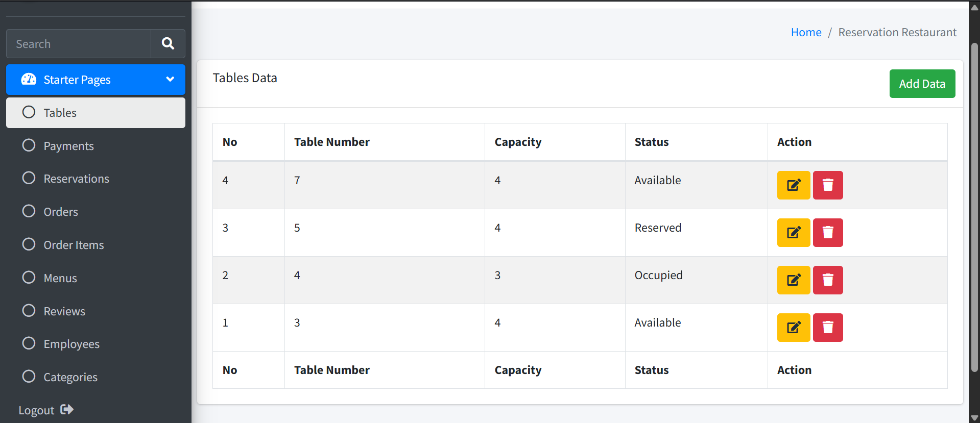Edit the Occupied table row

[x=794, y=280]
